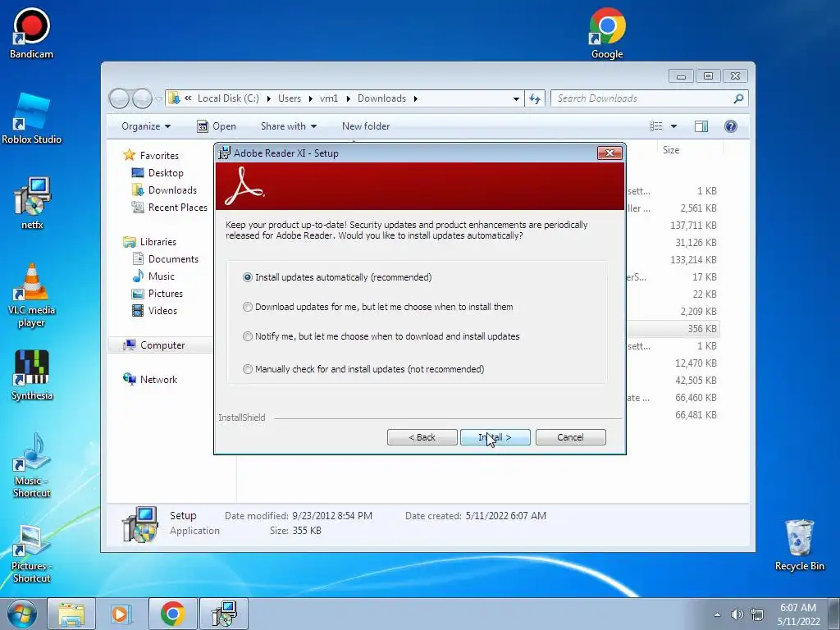The width and height of the screenshot is (840, 630).
Task: Open the recent pages dropdown near nav arrows
Action: click(x=158, y=98)
